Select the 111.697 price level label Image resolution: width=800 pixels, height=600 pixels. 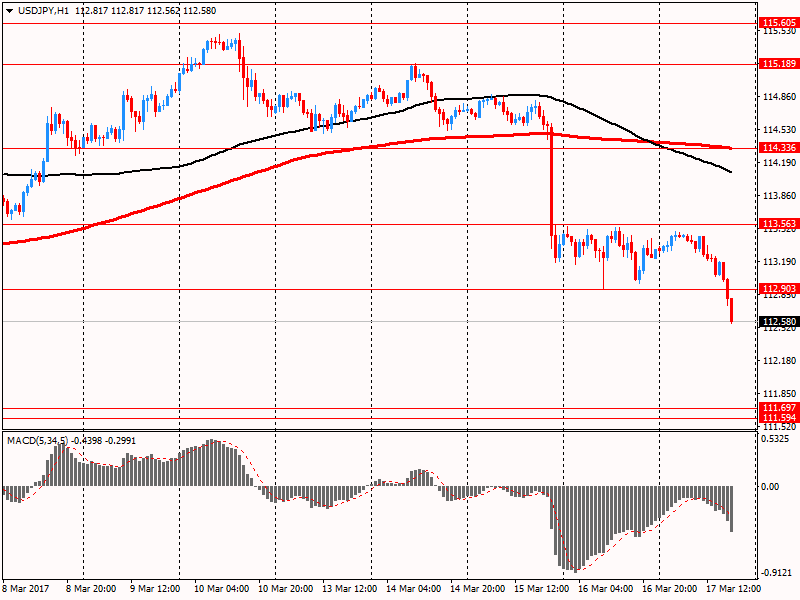click(x=778, y=408)
